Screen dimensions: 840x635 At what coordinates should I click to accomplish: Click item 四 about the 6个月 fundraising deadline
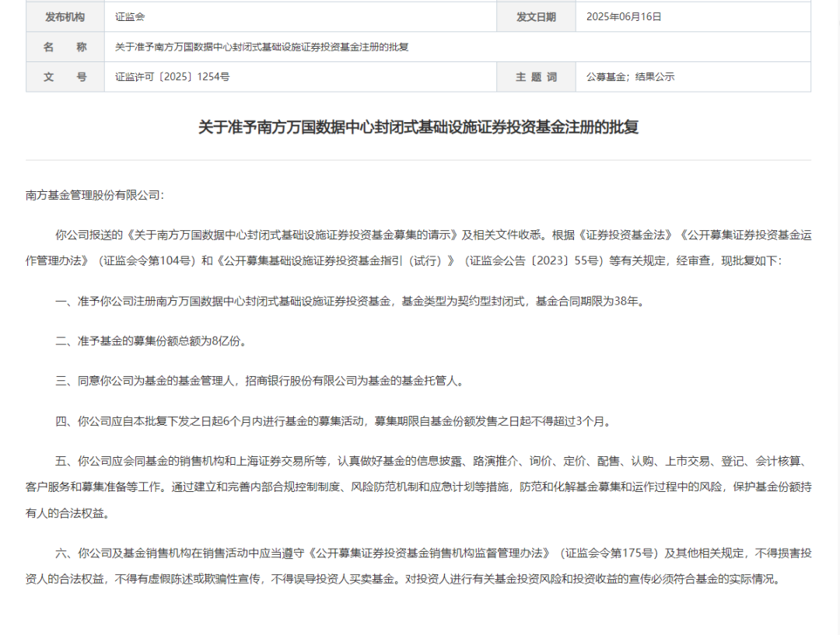334,421
